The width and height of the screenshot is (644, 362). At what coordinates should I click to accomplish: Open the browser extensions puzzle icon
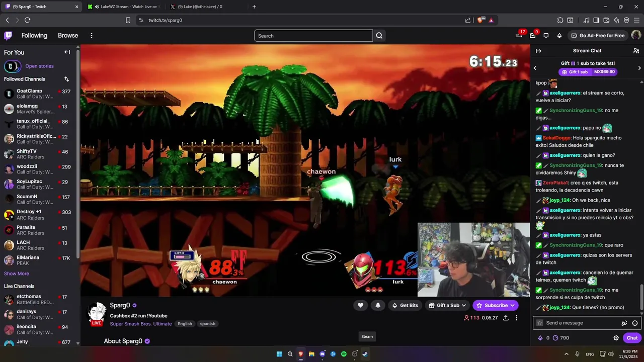[x=560, y=20]
